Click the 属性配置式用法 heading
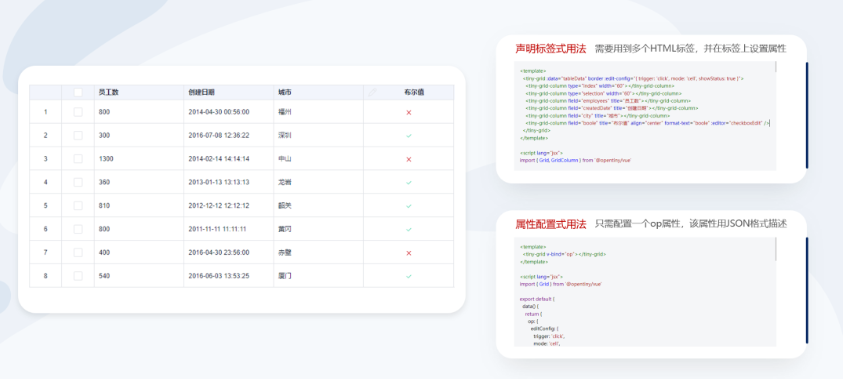Viewport: 843px width, 379px height. coord(551,224)
